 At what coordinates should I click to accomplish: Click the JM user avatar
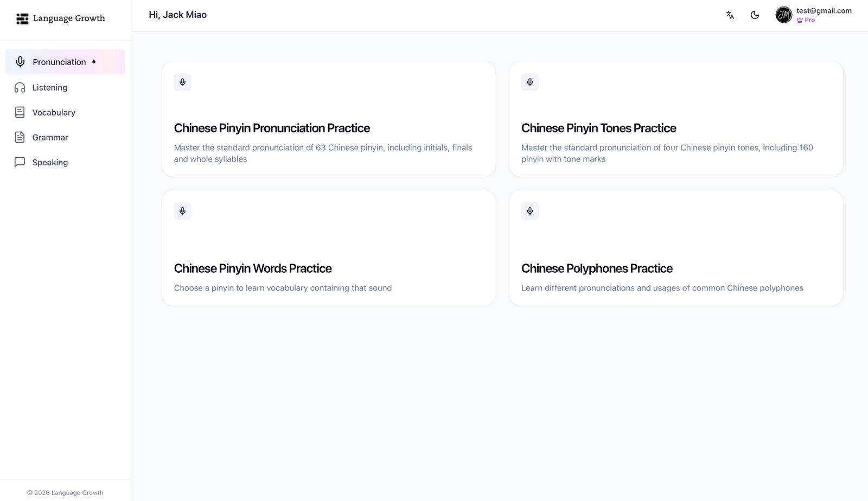[x=783, y=15]
